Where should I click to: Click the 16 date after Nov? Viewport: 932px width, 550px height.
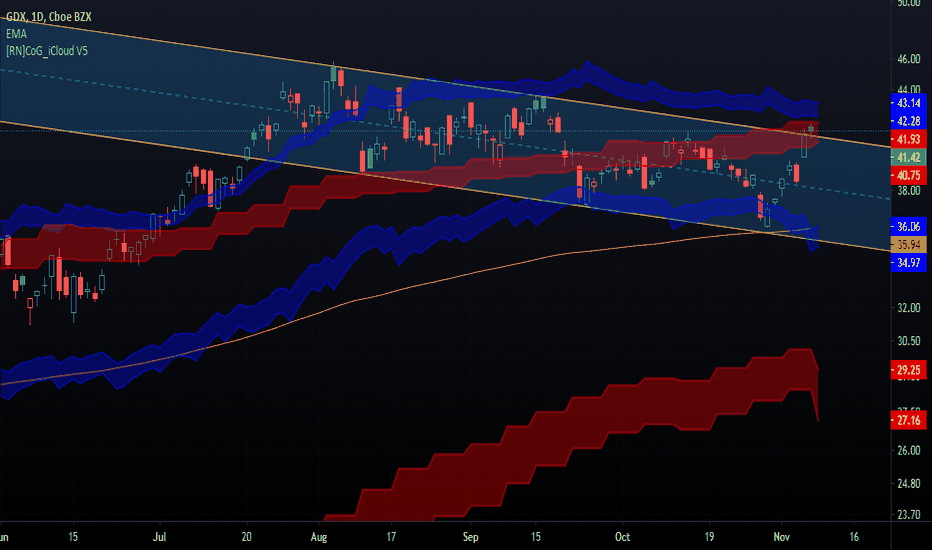coord(854,537)
